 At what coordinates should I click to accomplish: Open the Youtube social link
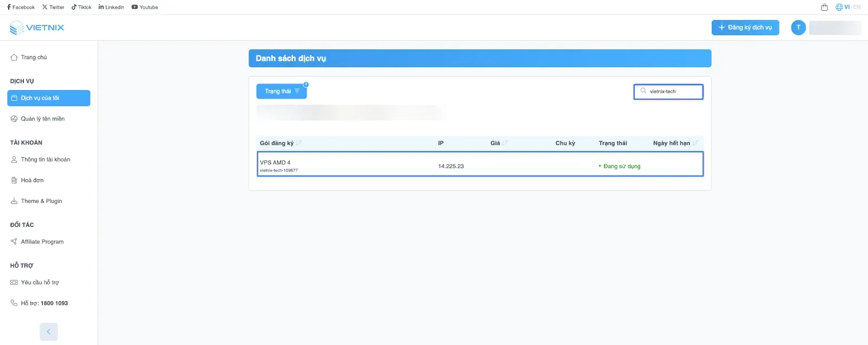tap(145, 8)
